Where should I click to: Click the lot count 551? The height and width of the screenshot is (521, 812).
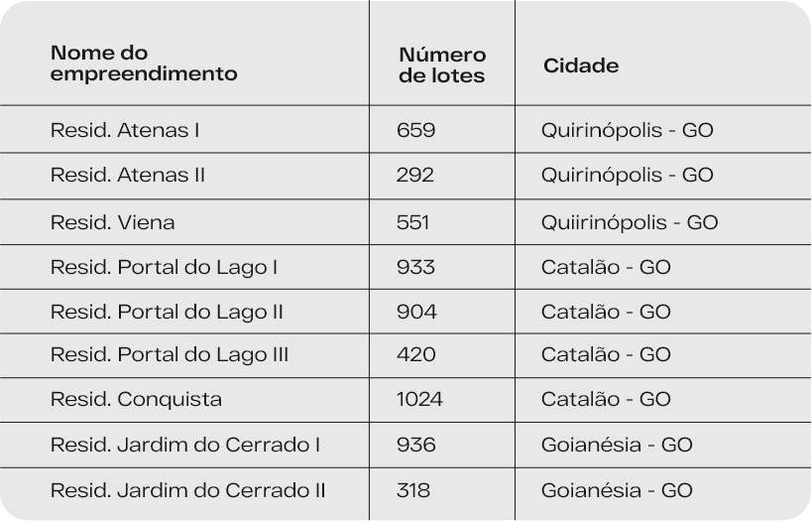(412, 222)
